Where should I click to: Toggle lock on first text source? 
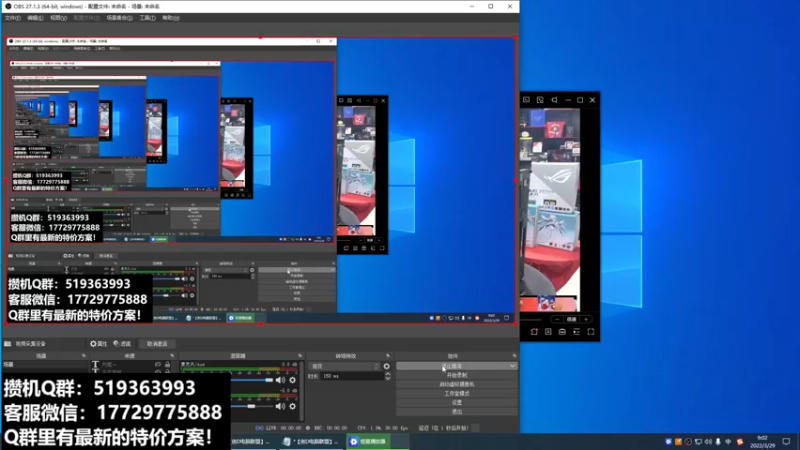[x=167, y=364]
